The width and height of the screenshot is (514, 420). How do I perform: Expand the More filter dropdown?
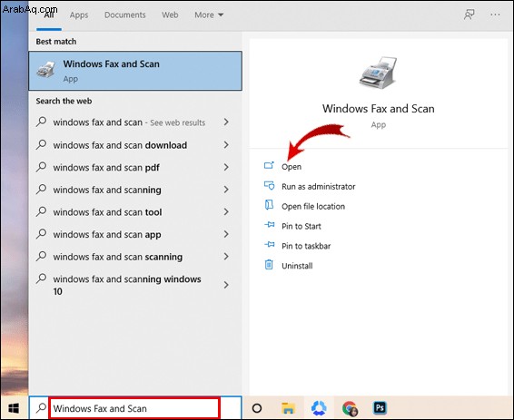(x=209, y=15)
